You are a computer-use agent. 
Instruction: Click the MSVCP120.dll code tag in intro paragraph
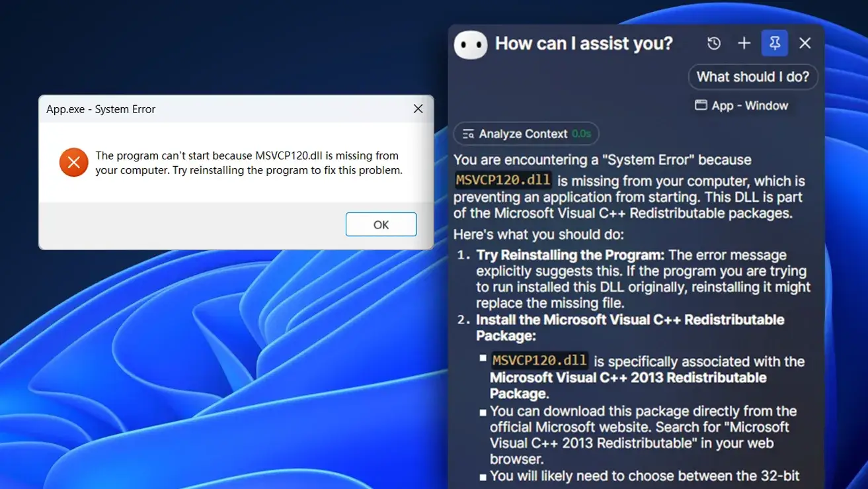[x=503, y=181]
